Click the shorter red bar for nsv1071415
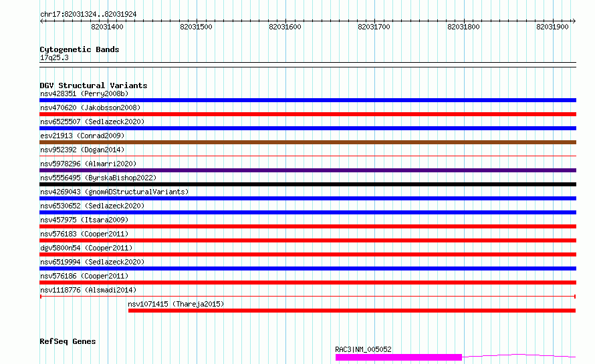The image size is (595, 364). coord(352,311)
